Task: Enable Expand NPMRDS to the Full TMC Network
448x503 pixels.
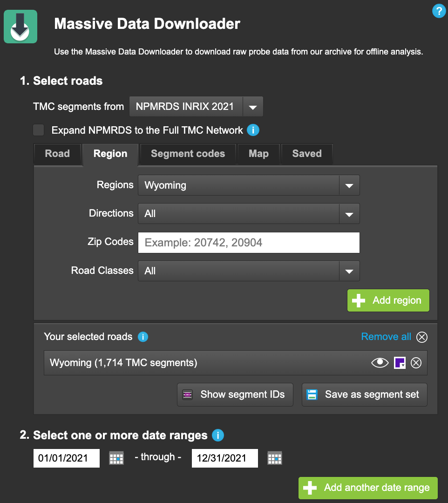Action: pos(38,130)
